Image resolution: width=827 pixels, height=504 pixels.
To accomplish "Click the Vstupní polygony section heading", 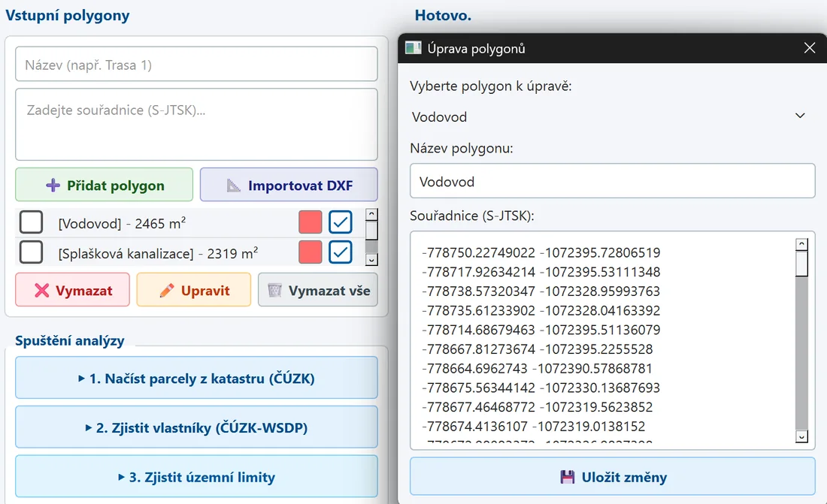I will [x=68, y=15].
